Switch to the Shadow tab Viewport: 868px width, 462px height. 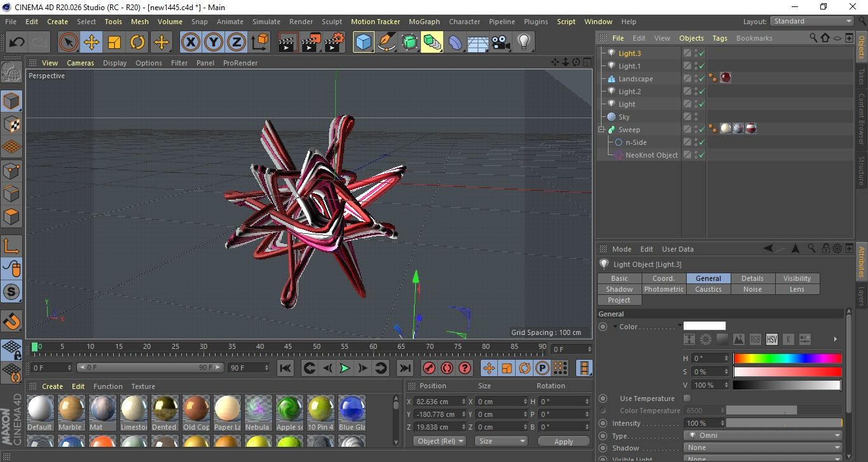(x=619, y=289)
